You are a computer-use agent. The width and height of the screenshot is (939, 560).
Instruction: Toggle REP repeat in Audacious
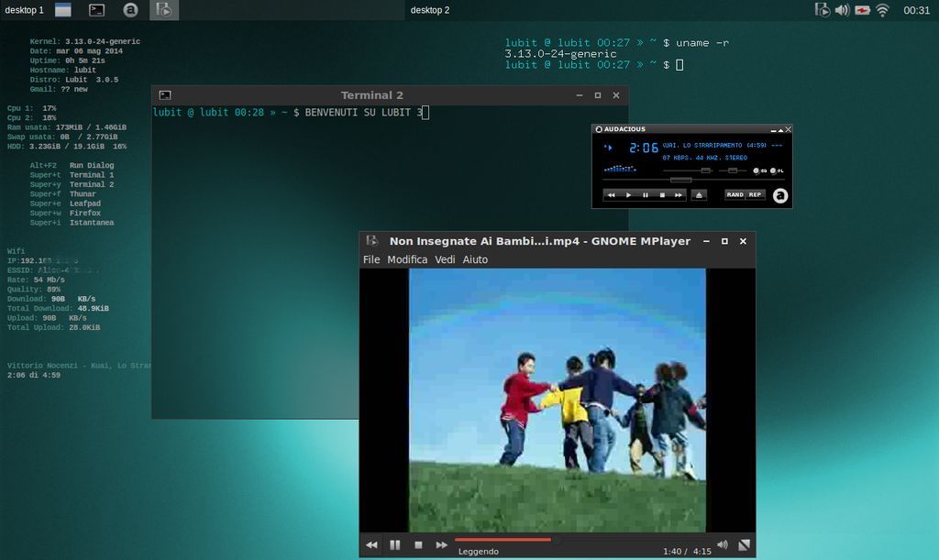pyautogui.click(x=755, y=194)
